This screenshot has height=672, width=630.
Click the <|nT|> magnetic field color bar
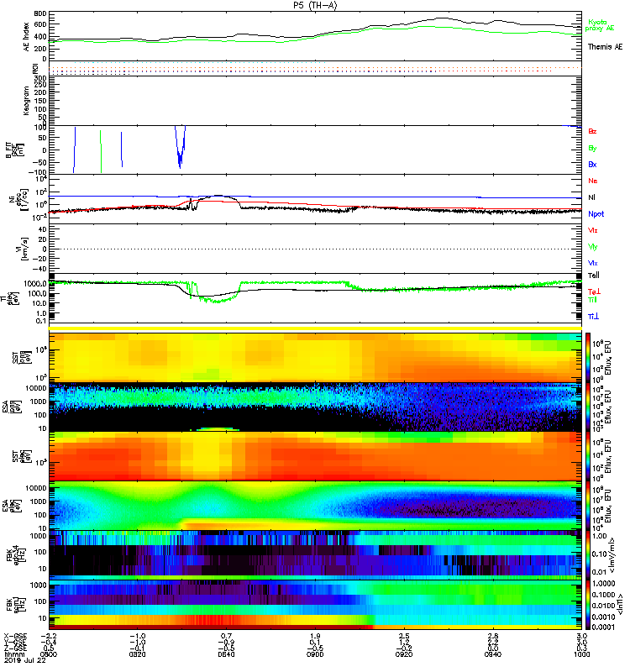point(589,605)
